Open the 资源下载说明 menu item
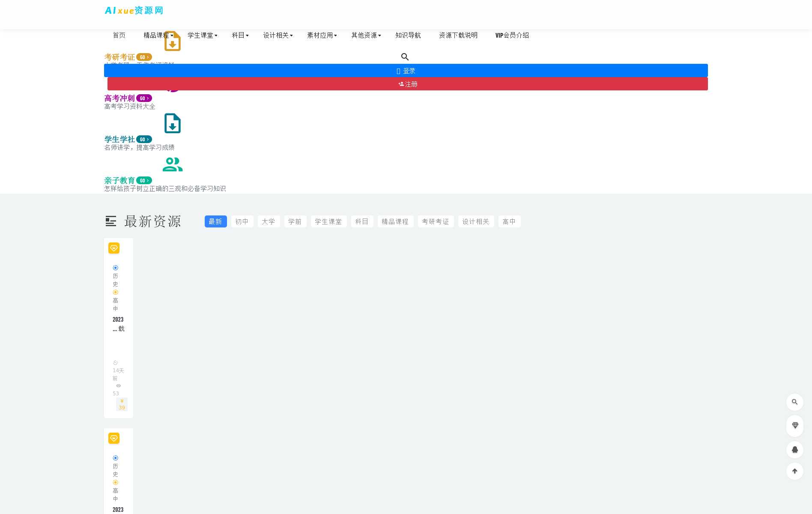Viewport: 812px width, 514px height. pyautogui.click(x=458, y=36)
